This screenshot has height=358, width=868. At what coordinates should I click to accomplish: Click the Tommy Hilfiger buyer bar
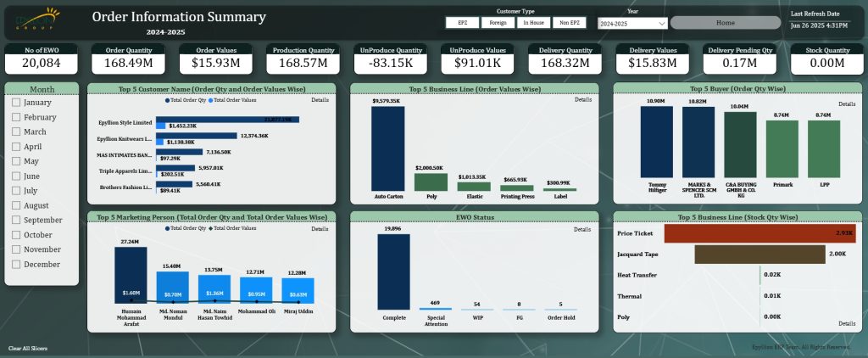click(x=656, y=143)
